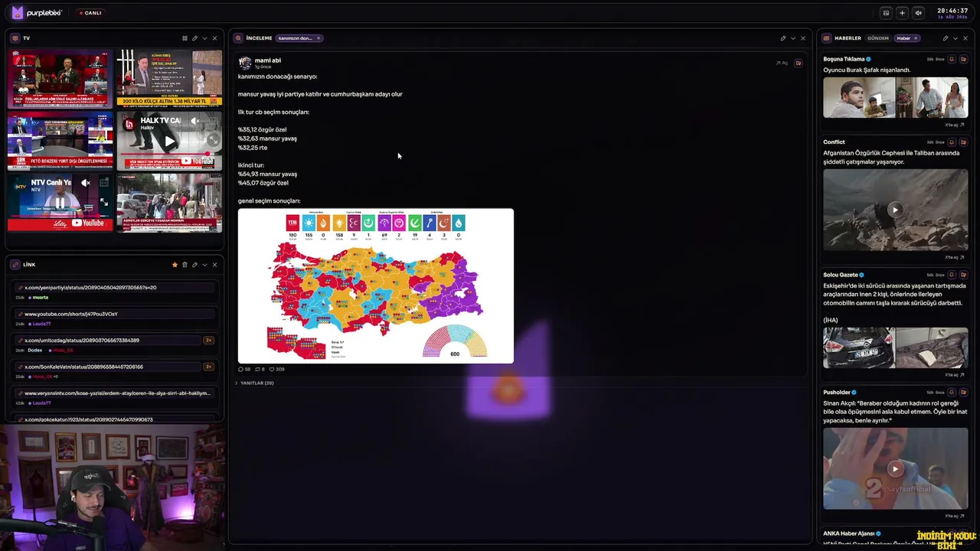Pause the NTV live stream
980x551 pixels.
tap(60, 203)
